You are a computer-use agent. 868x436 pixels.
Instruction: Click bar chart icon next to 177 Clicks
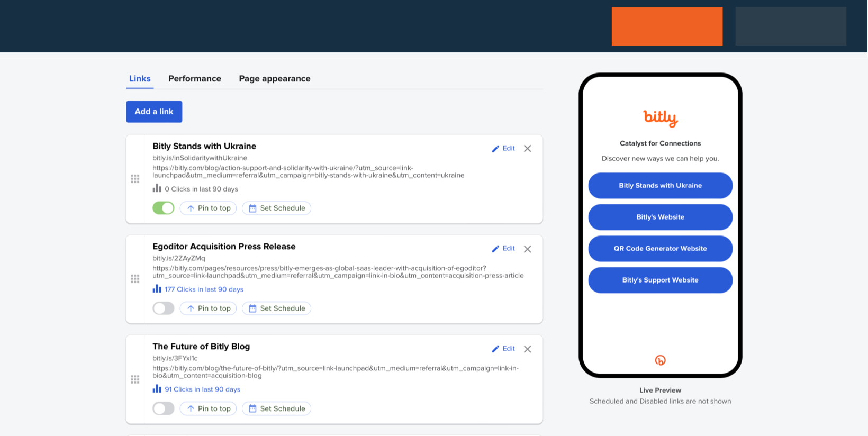(x=157, y=289)
